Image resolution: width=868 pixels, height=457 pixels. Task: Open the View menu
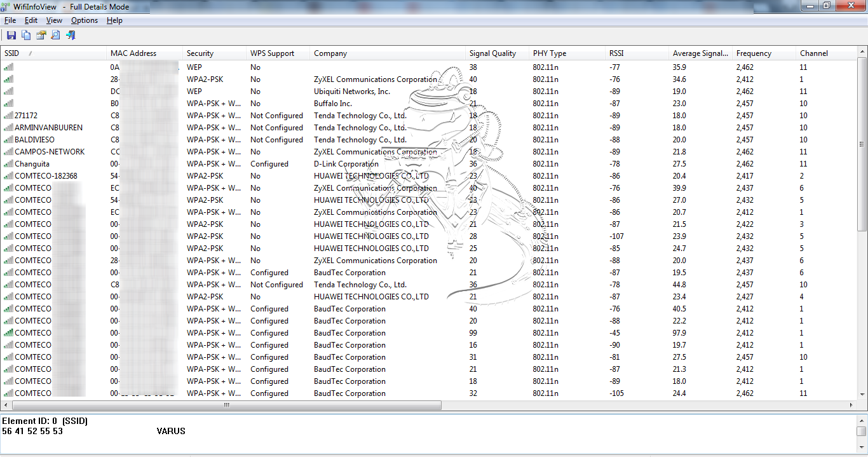pyautogui.click(x=54, y=20)
